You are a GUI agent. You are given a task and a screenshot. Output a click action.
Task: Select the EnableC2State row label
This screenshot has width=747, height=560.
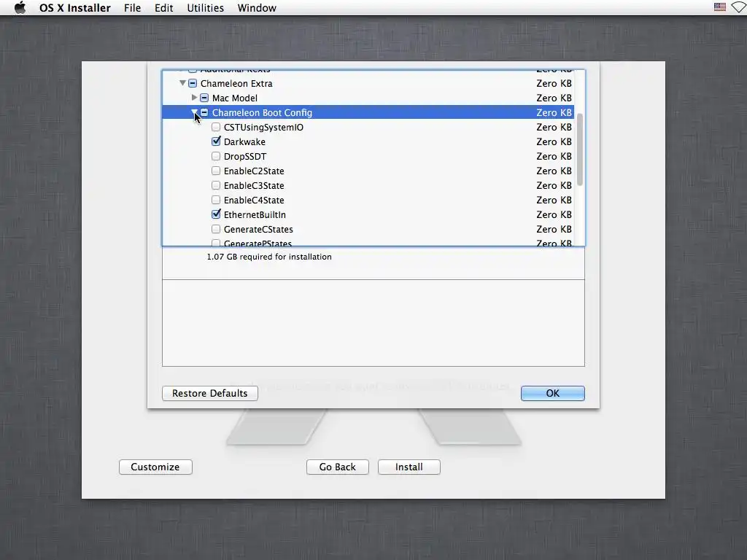pos(254,171)
